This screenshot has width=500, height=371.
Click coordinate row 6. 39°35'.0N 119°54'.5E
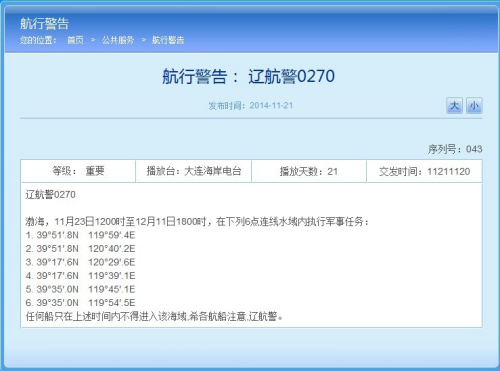click(80, 303)
